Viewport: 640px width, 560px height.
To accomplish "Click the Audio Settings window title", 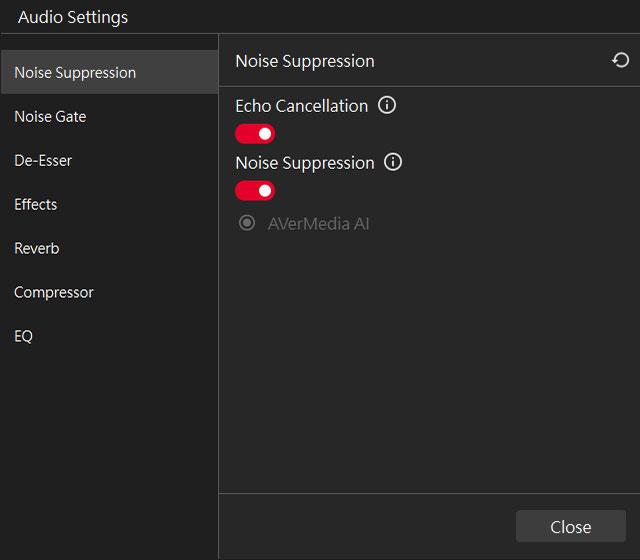I will click(73, 17).
